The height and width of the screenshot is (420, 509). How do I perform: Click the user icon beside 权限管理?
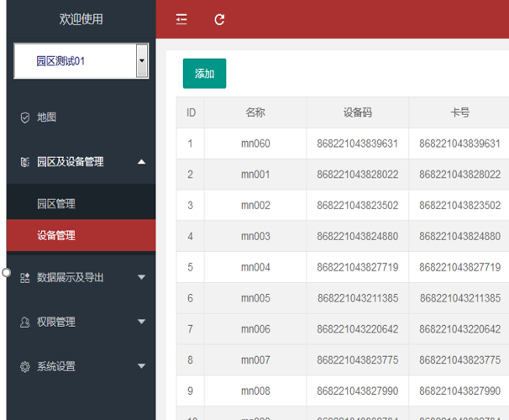(24, 322)
